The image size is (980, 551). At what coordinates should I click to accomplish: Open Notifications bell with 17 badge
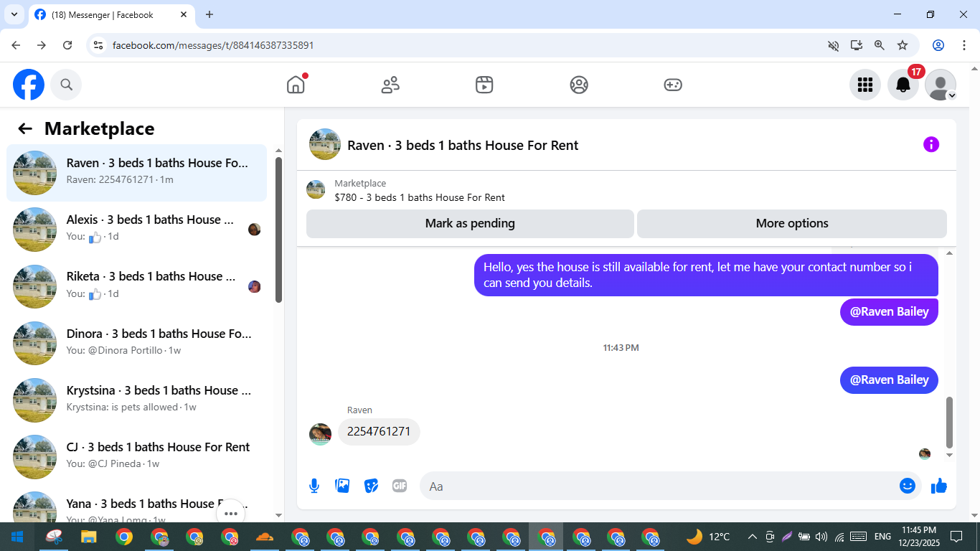903,85
